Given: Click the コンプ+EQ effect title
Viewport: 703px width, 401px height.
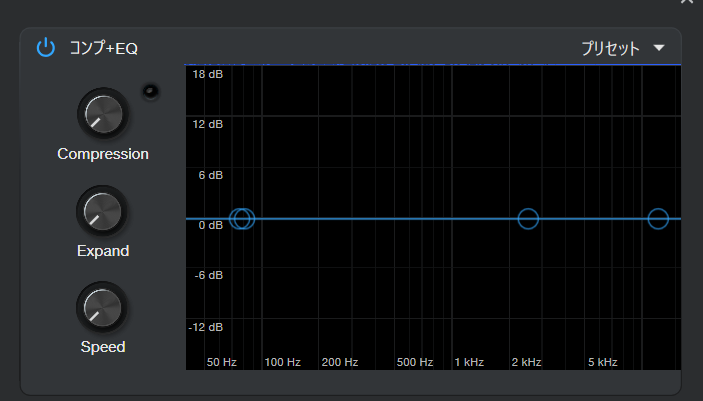Looking at the screenshot, I should coord(103,48).
